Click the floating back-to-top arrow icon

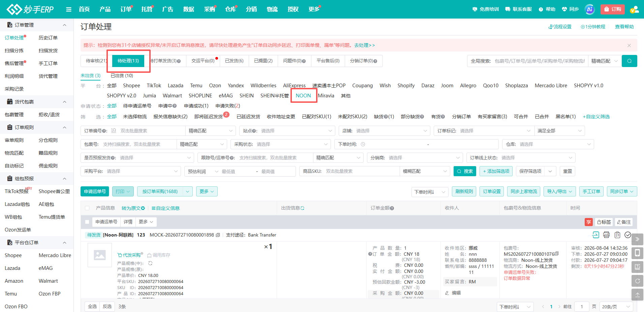pos(637,294)
